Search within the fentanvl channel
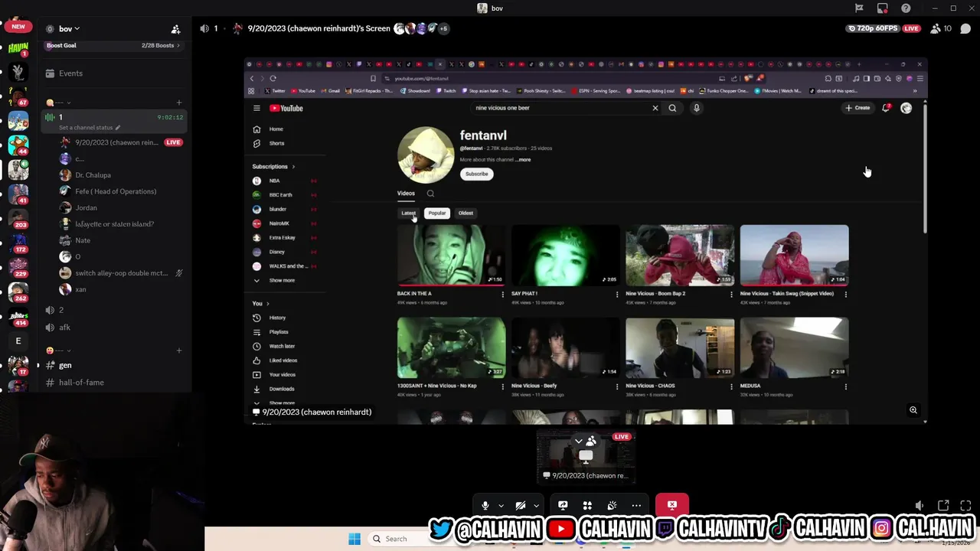 pos(430,194)
